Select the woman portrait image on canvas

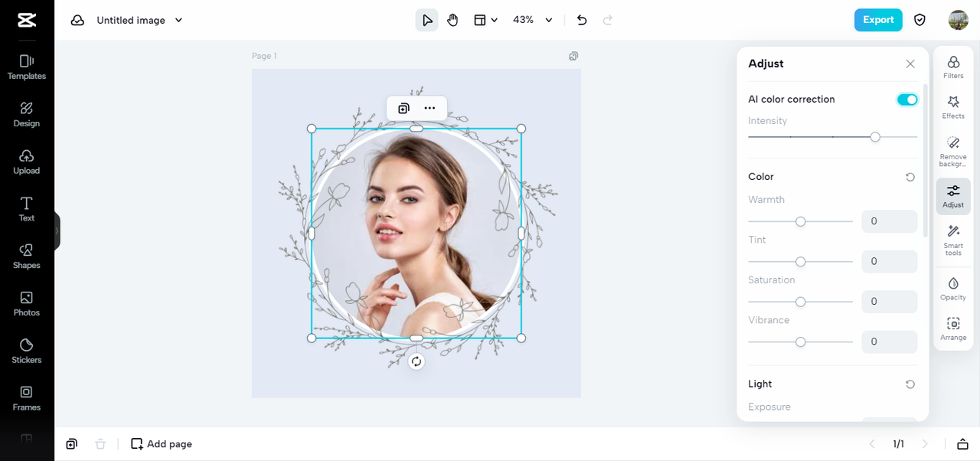coord(416,234)
